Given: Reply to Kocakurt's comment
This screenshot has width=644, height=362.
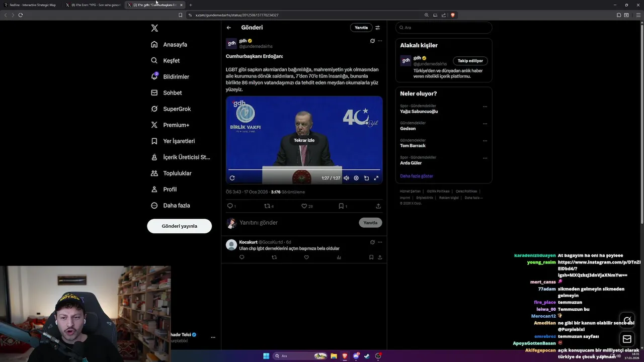Looking at the screenshot, I should [x=242, y=257].
